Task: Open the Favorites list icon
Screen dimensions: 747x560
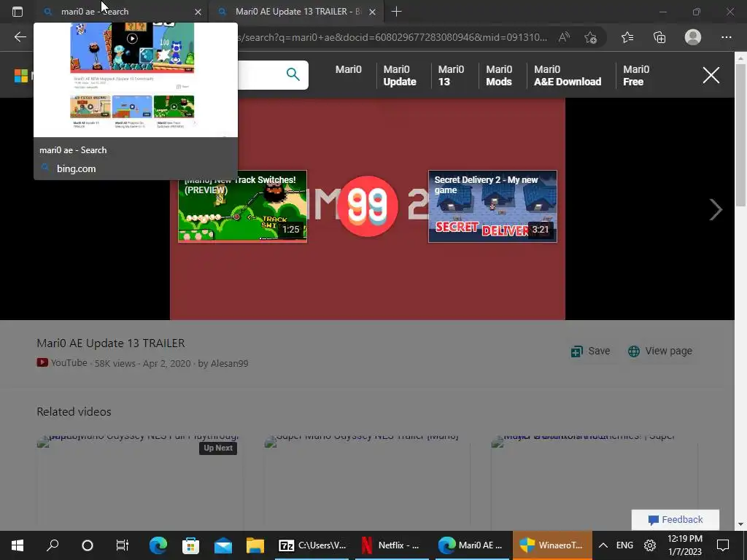Action: [x=627, y=37]
